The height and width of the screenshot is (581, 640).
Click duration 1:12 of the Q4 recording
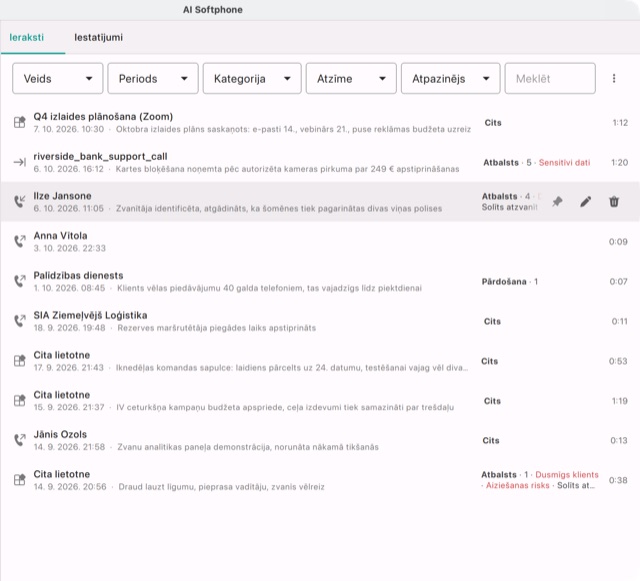click(x=620, y=122)
